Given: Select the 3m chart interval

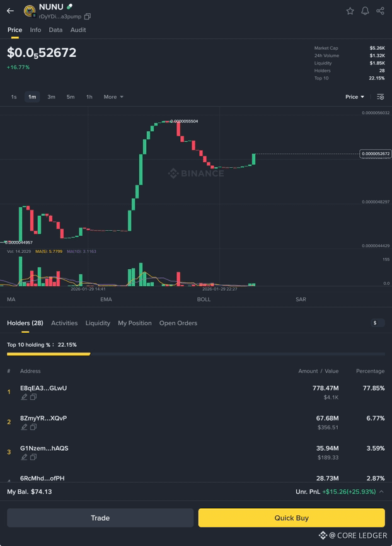Looking at the screenshot, I should tap(51, 97).
